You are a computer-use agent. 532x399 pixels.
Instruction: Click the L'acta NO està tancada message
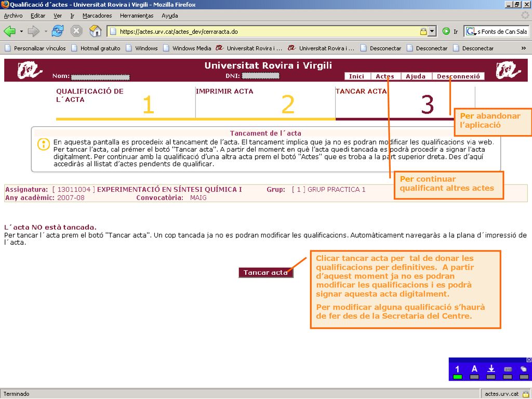(50, 228)
